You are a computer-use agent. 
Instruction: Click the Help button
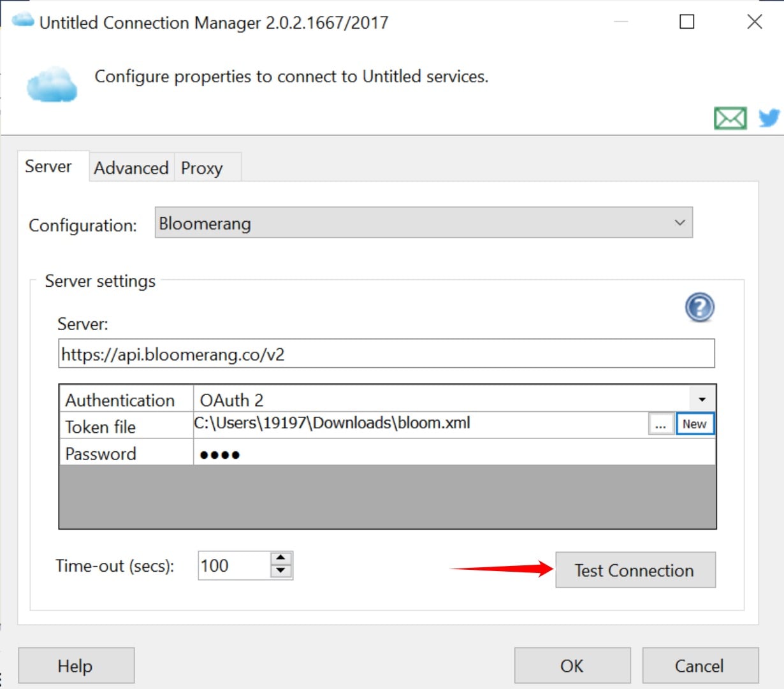76,665
